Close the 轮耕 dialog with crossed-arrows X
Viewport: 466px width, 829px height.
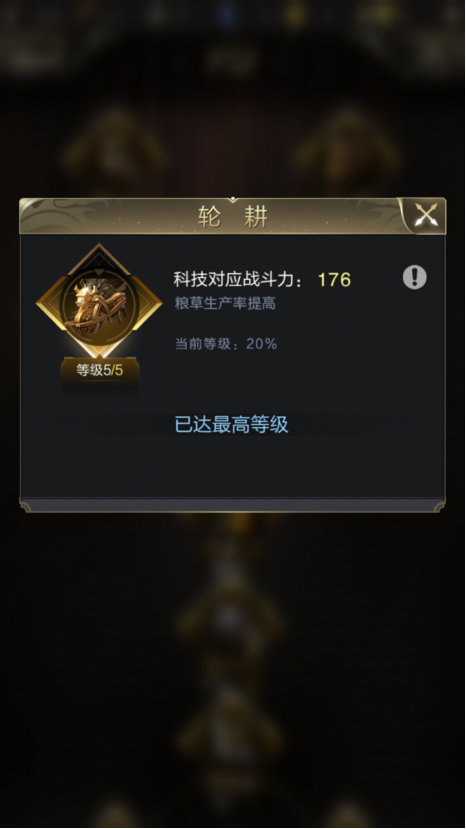click(425, 215)
